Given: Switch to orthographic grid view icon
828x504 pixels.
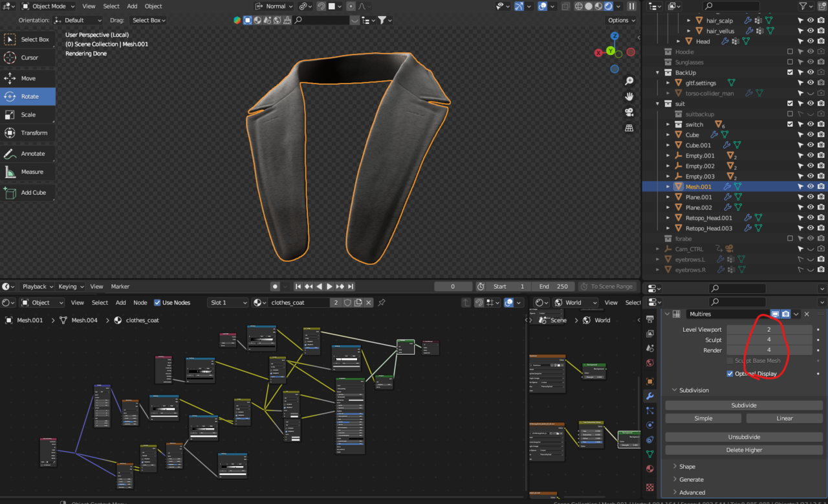Looking at the screenshot, I should click(629, 127).
